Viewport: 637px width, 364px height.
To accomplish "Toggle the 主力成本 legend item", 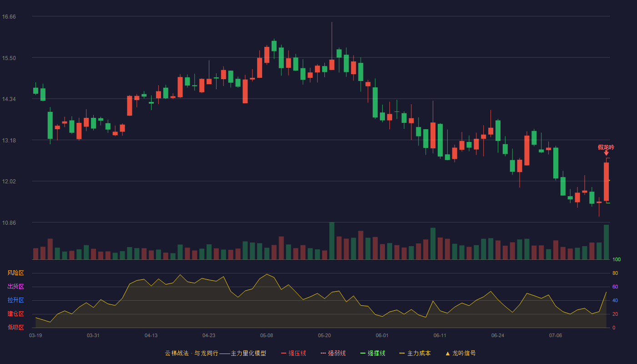I will pyautogui.click(x=415, y=353).
